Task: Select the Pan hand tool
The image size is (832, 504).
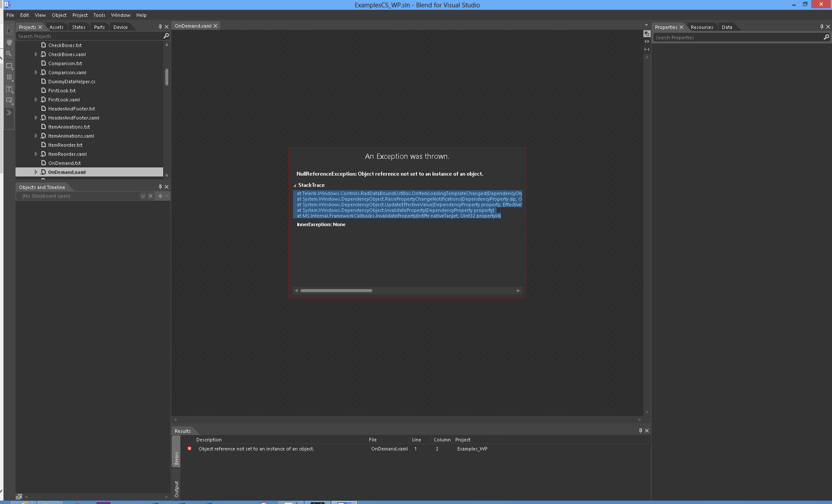Action: tap(9, 42)
